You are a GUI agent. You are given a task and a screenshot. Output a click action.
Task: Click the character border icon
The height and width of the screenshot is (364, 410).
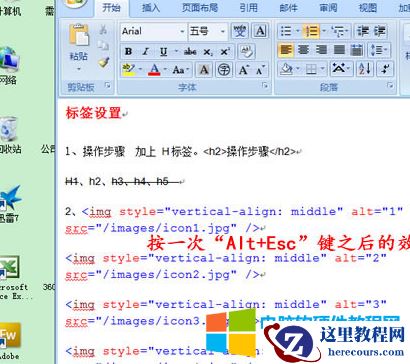(x=260, y=31)
